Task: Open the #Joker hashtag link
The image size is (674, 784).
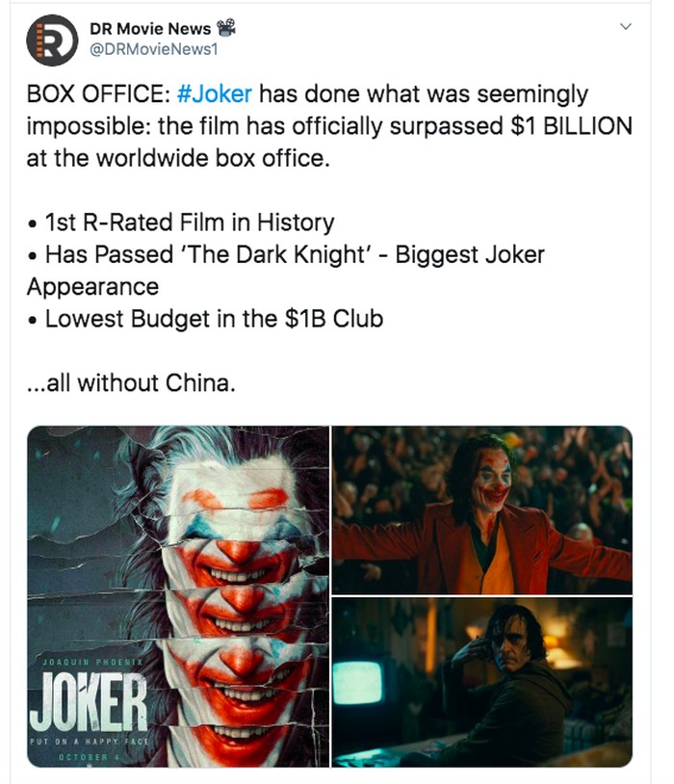Action: coord(215,94)
